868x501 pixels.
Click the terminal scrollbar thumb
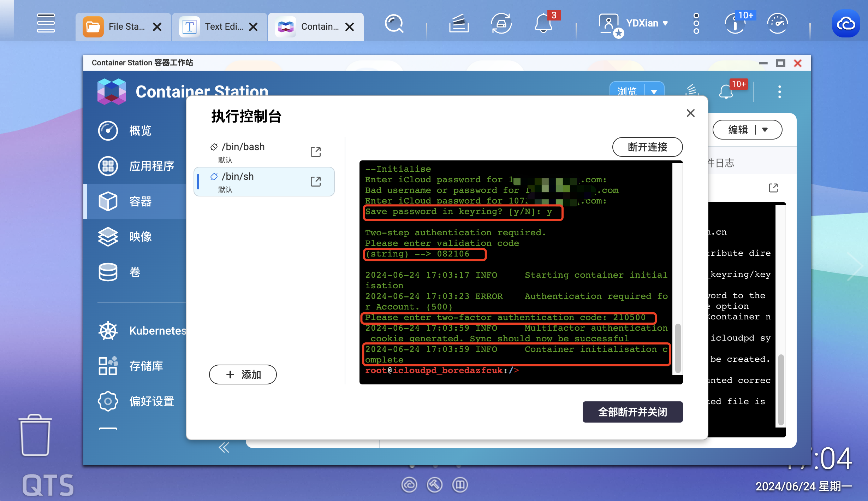click(x=678, y=348)
